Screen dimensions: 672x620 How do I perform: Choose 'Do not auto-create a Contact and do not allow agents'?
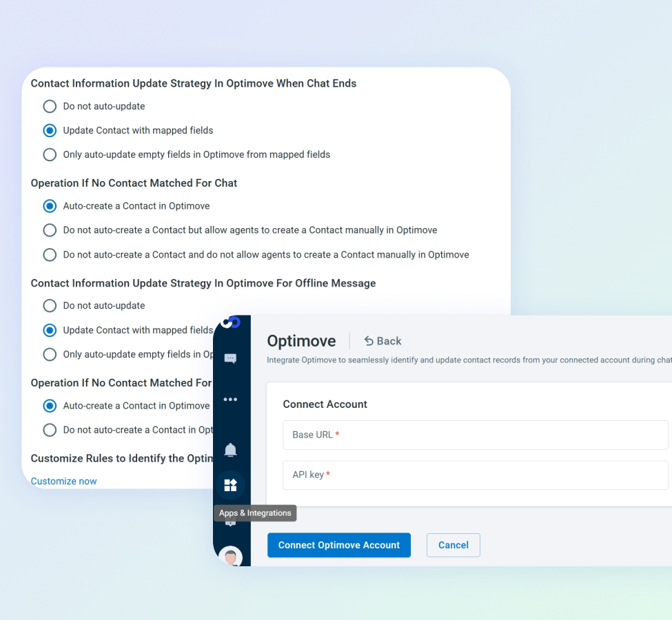tap(50, 254)
